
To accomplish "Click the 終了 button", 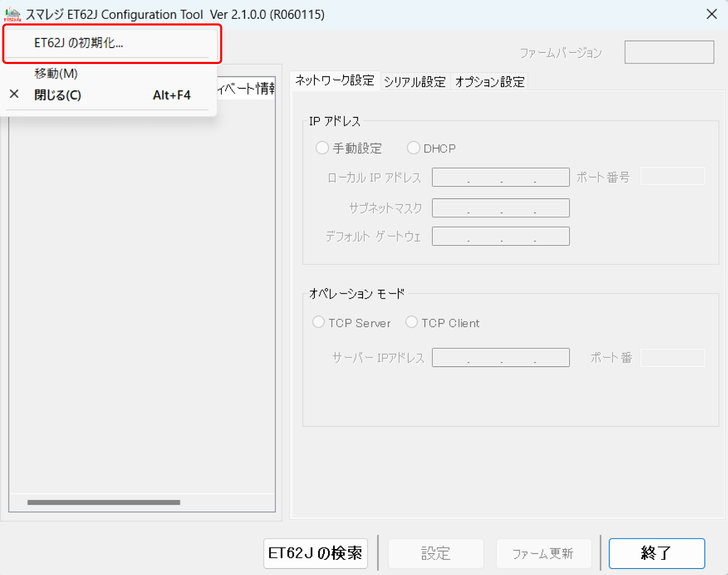I will tap(657, 553).
